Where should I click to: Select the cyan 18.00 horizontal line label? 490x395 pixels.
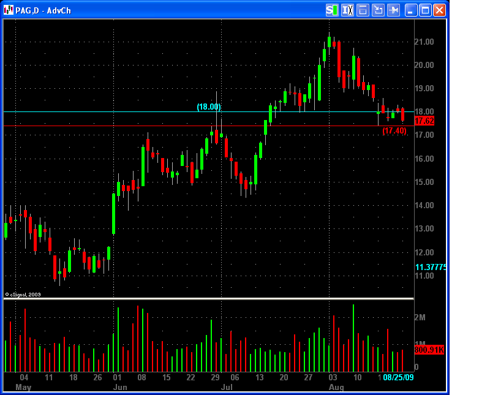click(x=209, y=107)
